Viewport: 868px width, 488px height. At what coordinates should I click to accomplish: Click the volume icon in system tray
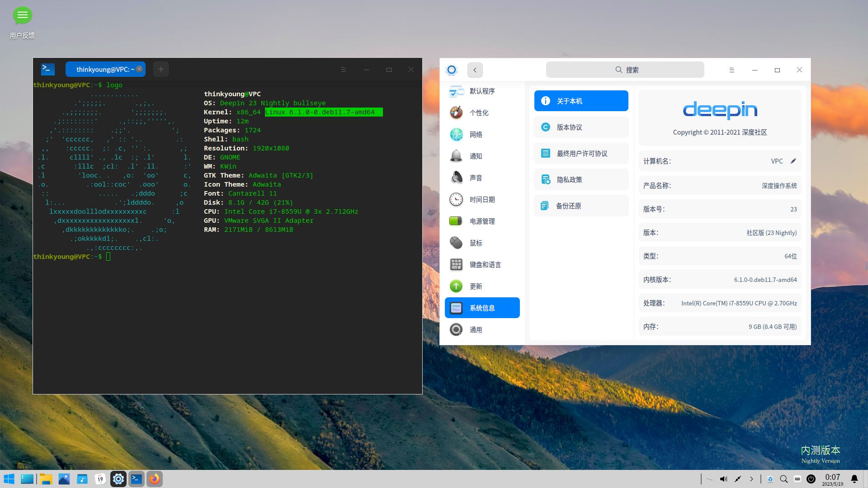pyautogui.click(x=723, y=479)
